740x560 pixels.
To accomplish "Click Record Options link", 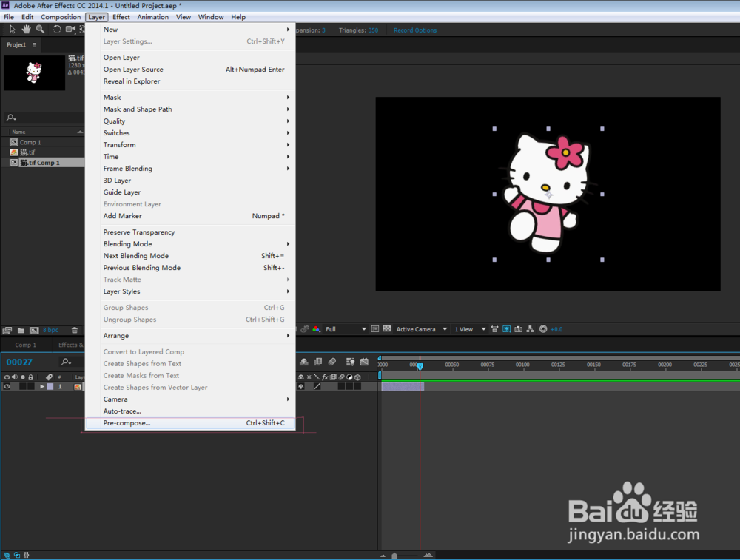I will [415, 30].
